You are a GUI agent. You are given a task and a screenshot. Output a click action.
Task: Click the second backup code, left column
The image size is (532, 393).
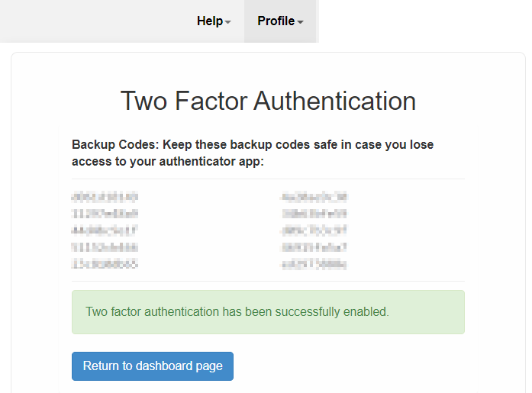point(105,214)
